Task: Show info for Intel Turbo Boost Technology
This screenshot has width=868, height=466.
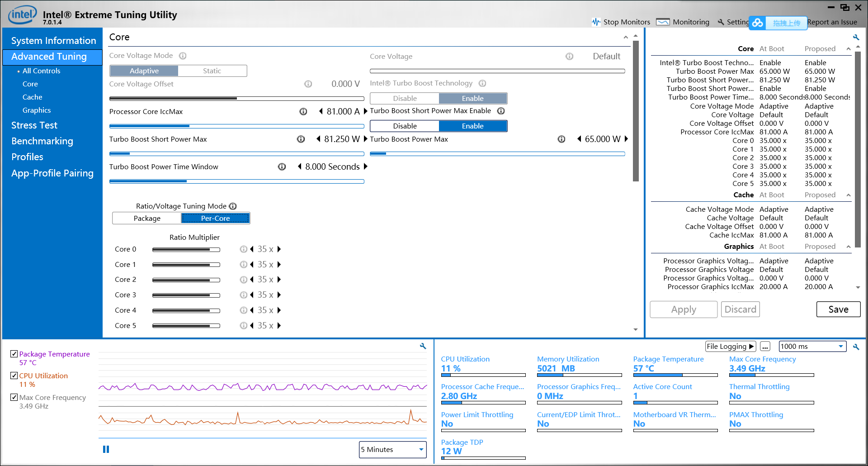Action: (x=482, y=83)
